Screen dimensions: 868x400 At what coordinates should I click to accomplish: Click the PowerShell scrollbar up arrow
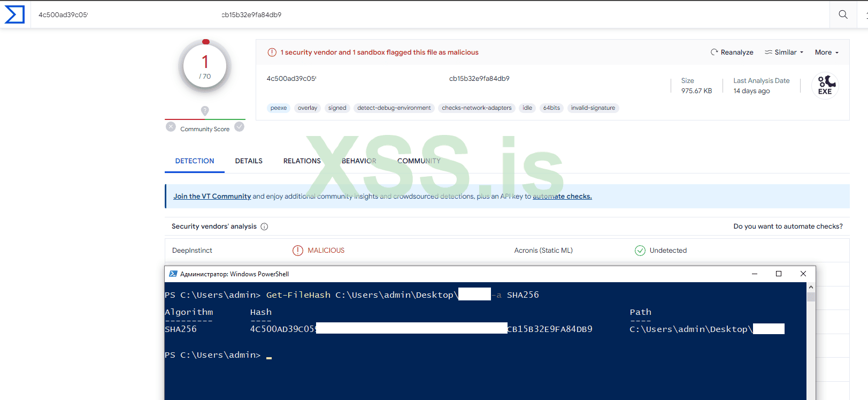[811, 287]
